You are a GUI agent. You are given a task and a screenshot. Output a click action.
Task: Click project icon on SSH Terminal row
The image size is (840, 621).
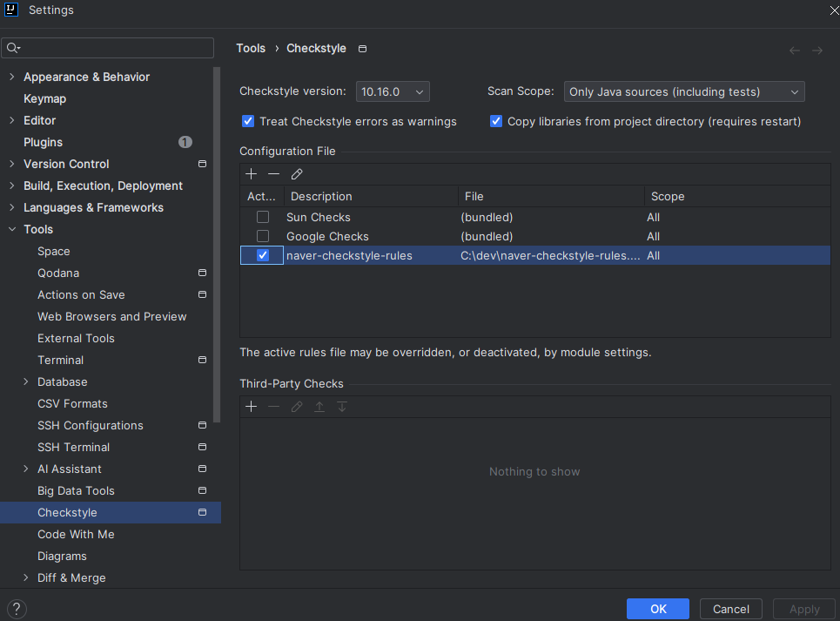[x=203, y=447]
